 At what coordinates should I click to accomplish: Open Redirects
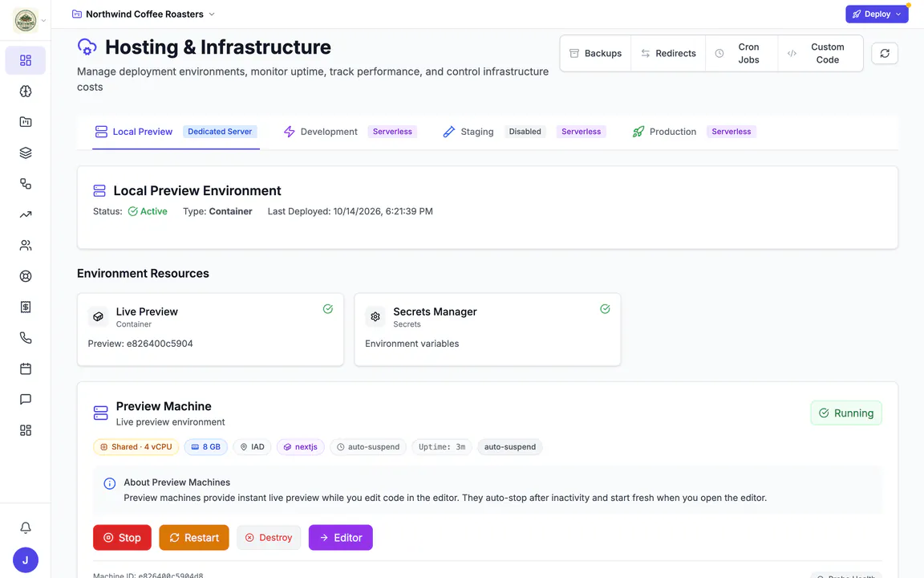tap(668, 53)
